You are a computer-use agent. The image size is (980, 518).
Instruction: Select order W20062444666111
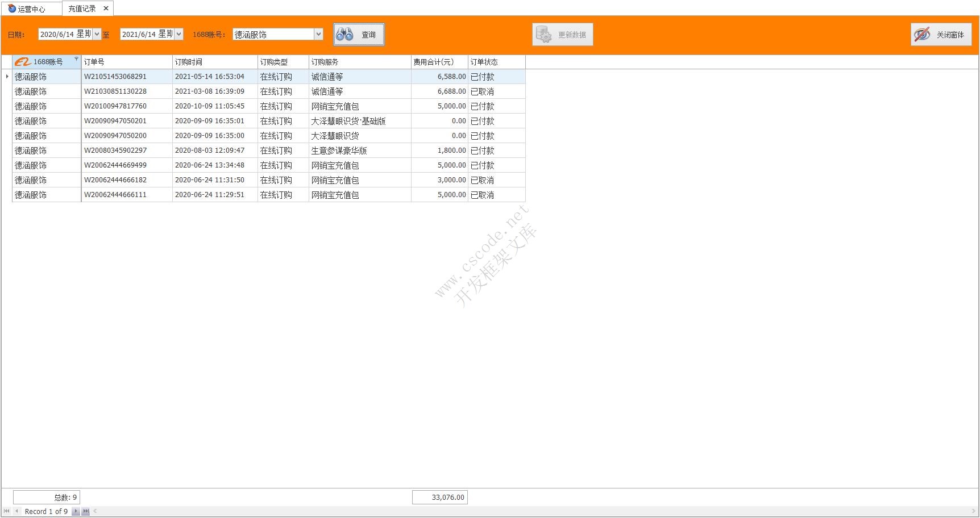pos(127,195)
